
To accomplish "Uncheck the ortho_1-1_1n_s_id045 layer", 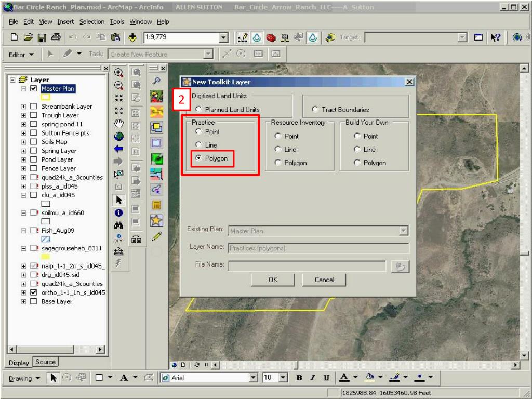I will click(x=33, y=292).
